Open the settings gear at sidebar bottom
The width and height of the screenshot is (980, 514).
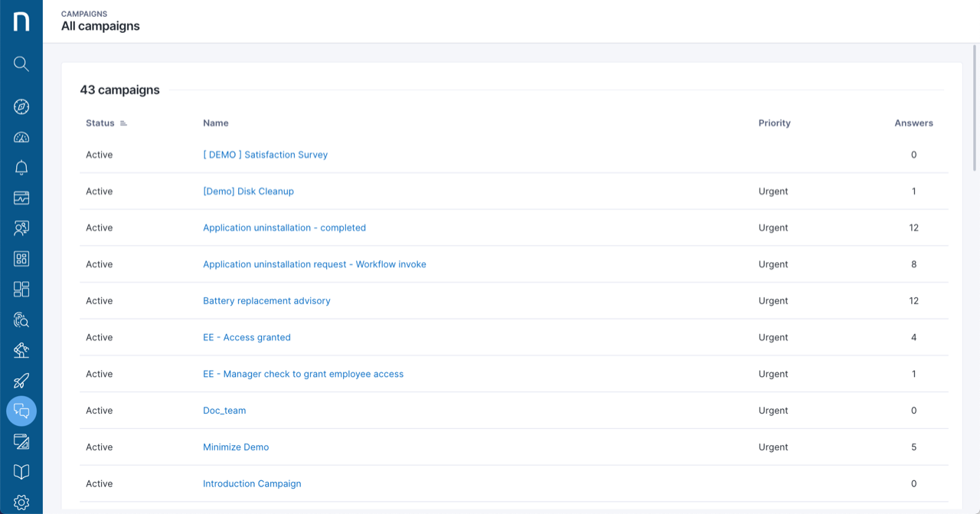pos(21,502)
